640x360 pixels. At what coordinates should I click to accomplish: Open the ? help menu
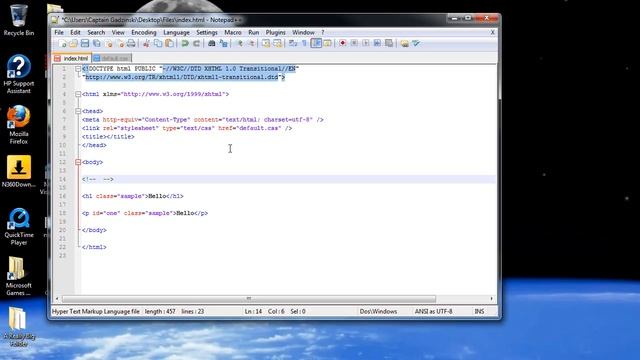[x=322, y=32]
